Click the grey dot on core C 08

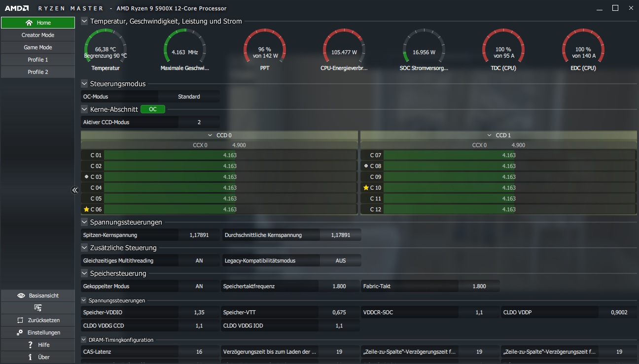366,166
